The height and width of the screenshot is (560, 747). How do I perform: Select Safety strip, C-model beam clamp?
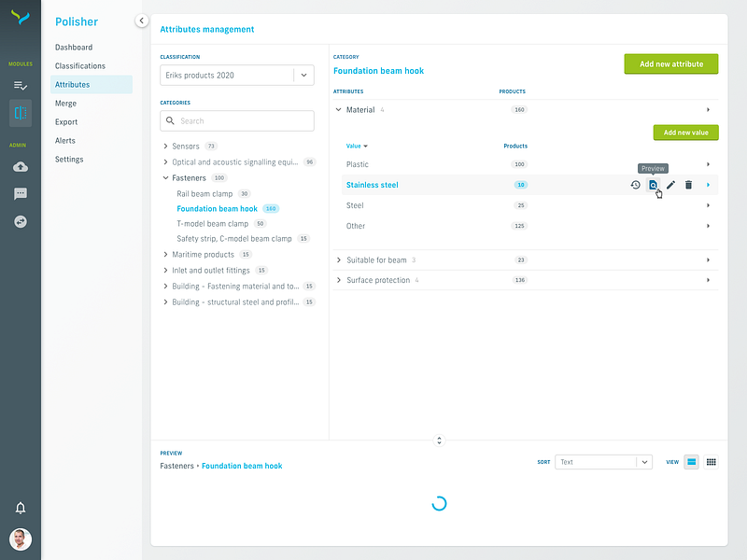tap(234, 239)
